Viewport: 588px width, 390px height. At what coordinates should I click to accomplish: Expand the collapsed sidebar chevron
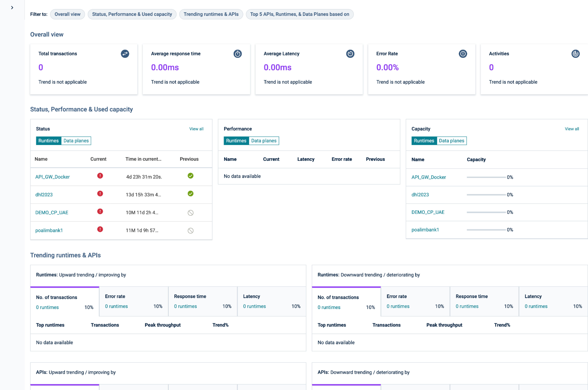click(12, 8)
